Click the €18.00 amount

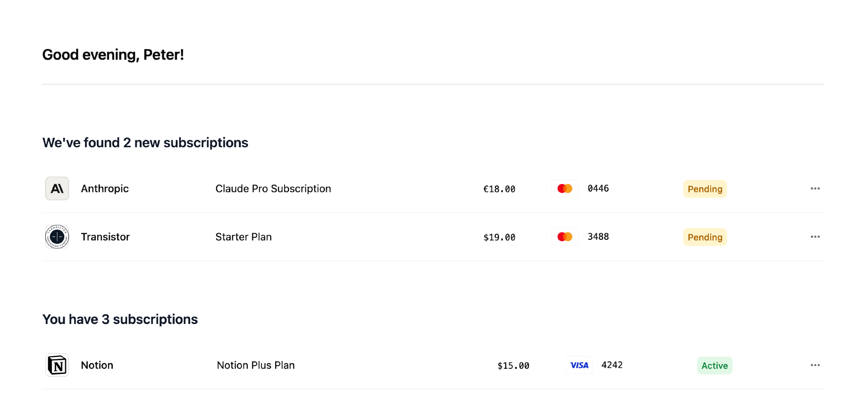pos(499,189)
